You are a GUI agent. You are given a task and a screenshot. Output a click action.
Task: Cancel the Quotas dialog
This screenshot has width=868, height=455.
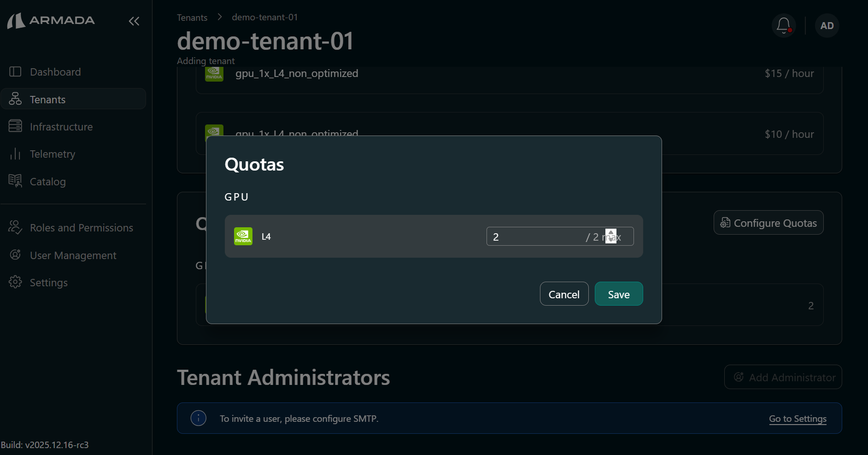[564, 294]
